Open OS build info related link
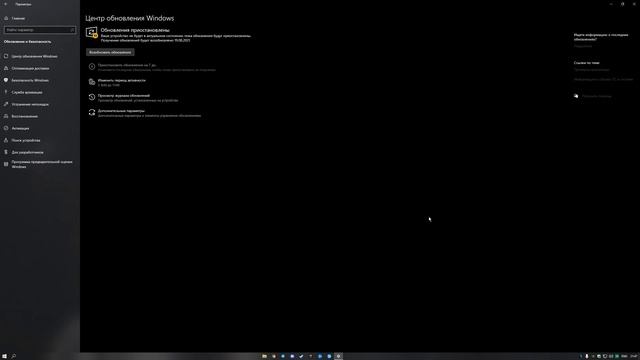Image resolution: width=640 pixels, height=360 pixels. coord(603,80)
